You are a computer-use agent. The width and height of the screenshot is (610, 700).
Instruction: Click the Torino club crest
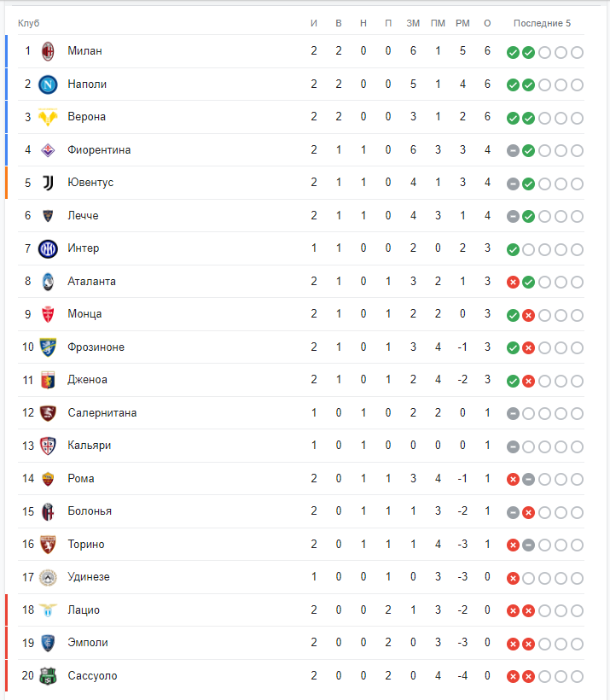(x=48, y=544)
